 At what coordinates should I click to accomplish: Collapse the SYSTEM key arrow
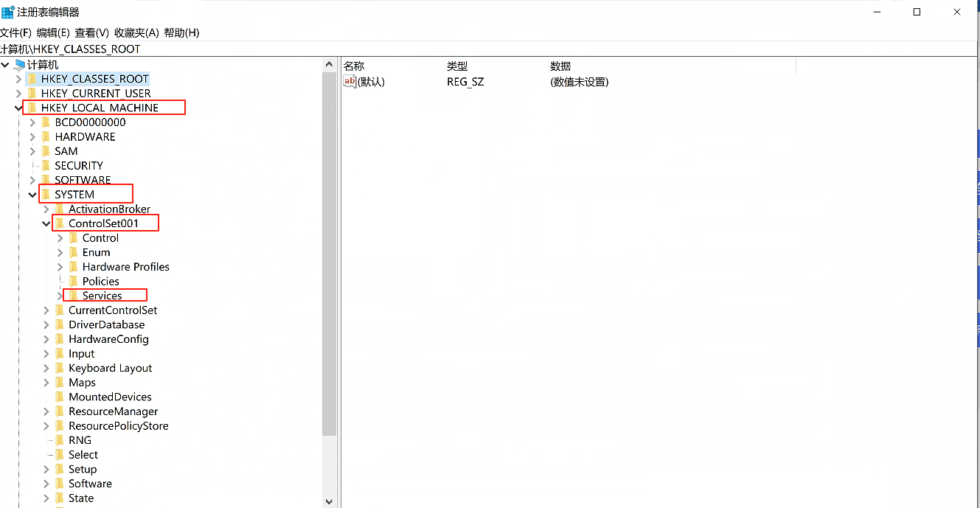[x=32, y=195]
